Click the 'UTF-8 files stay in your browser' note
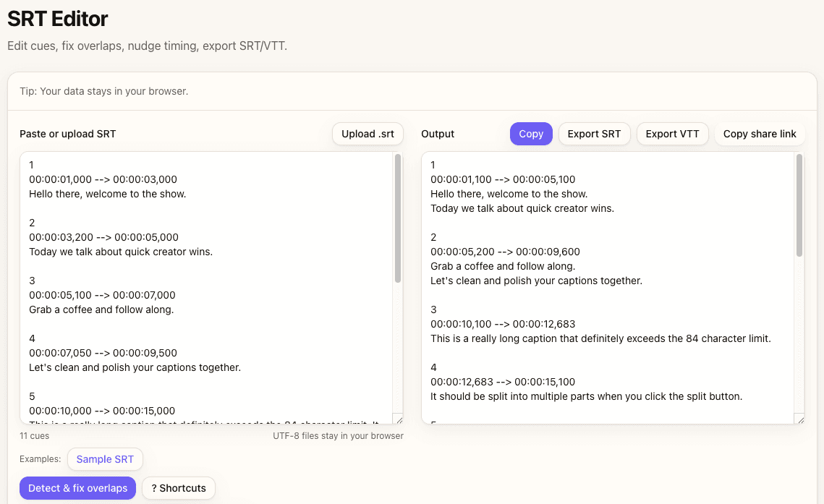This screenshot has width=824, height=504. tap(338, 435)
